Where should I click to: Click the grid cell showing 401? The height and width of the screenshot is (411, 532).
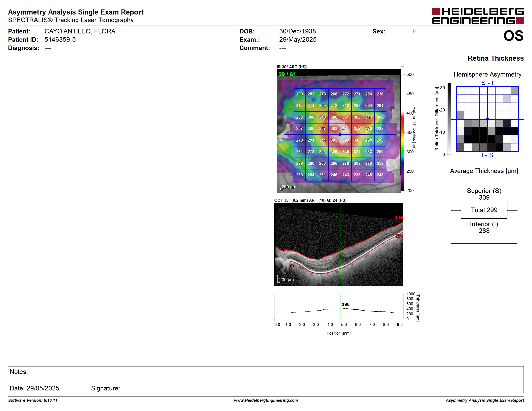(345, 129)
